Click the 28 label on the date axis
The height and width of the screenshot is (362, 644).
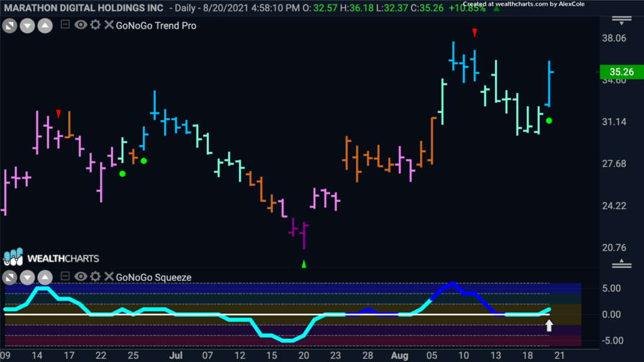pos(368,356)
